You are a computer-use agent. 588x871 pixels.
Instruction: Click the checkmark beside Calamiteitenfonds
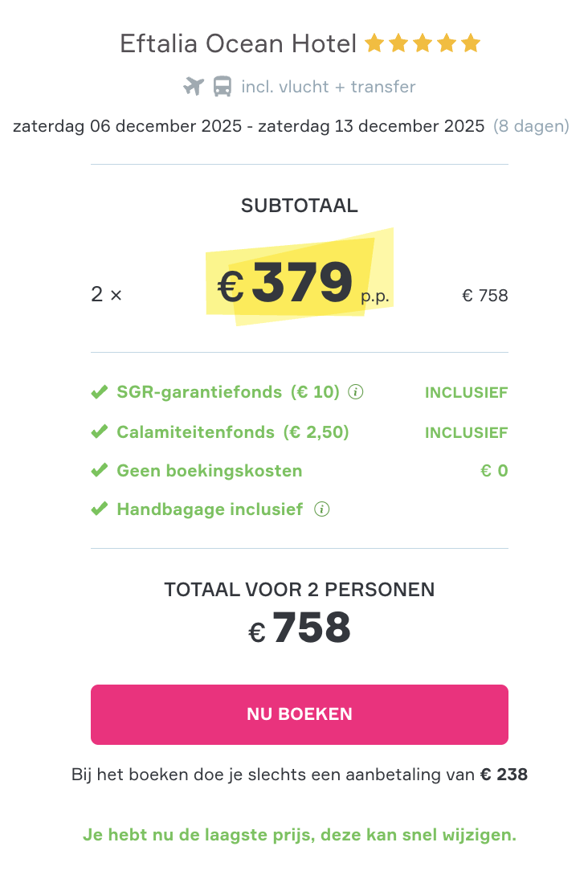point(99,431)
